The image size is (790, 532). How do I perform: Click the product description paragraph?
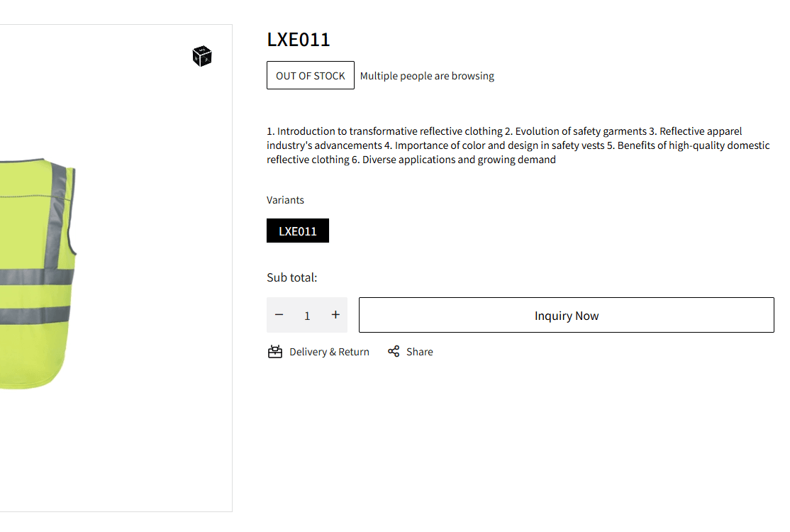pyautogui.click(x=518, y=145)
